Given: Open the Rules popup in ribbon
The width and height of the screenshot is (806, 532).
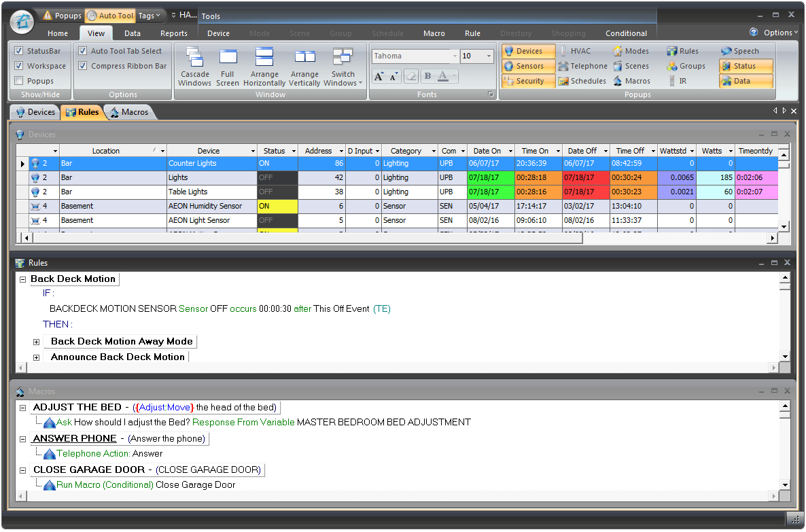Looking at the screenshot, I should click(682, 51).
